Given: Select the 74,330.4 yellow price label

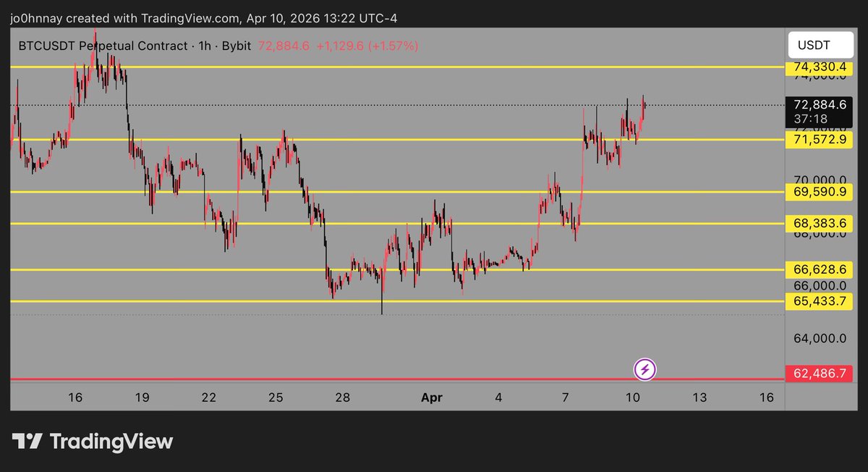Looking at the screenshot, I should 820,67.
